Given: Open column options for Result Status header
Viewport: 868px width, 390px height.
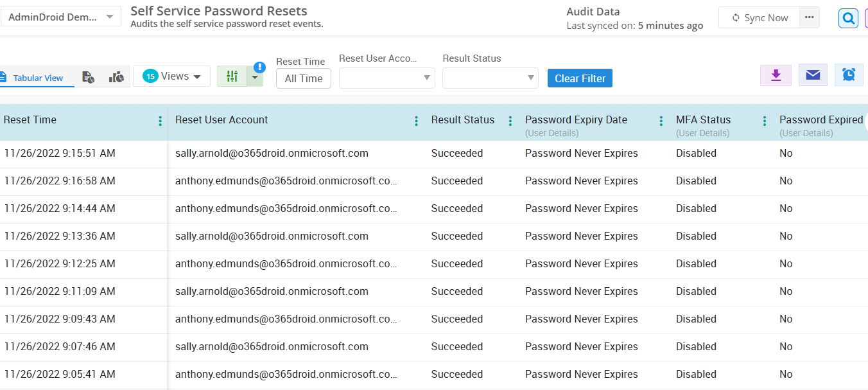Looking at the screenshot, I should 510,120.
